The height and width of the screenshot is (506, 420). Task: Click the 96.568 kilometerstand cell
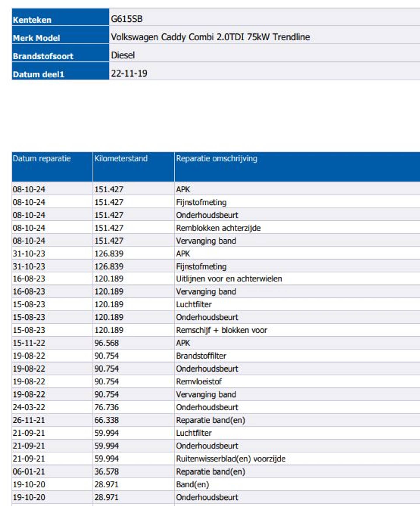point(106,343)
